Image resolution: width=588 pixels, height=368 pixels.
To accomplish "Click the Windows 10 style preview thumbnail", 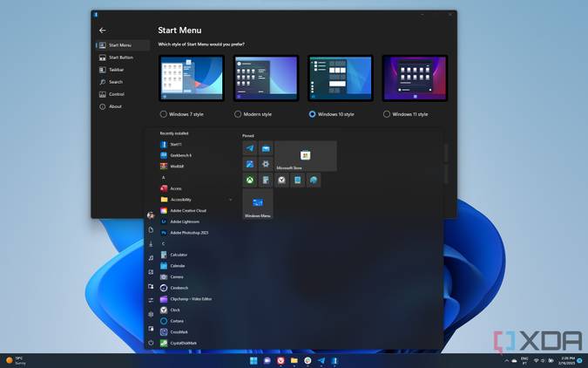I will click(x=341, y=78).
